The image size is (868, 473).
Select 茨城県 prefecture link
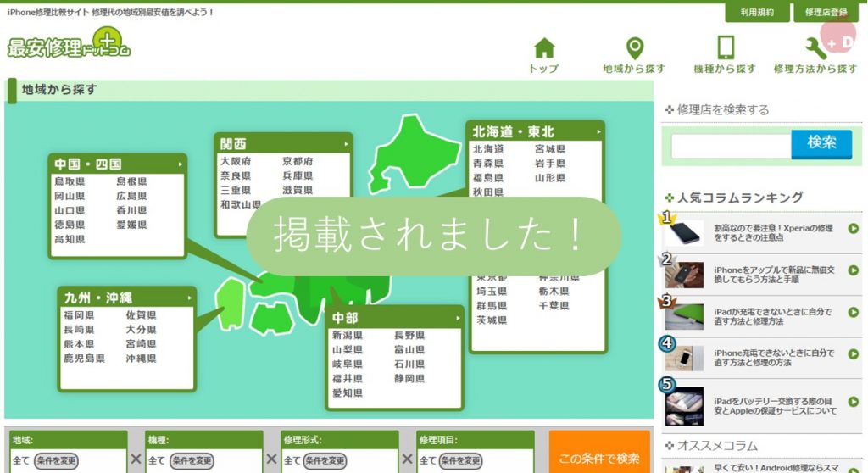(x=492, y=320)
